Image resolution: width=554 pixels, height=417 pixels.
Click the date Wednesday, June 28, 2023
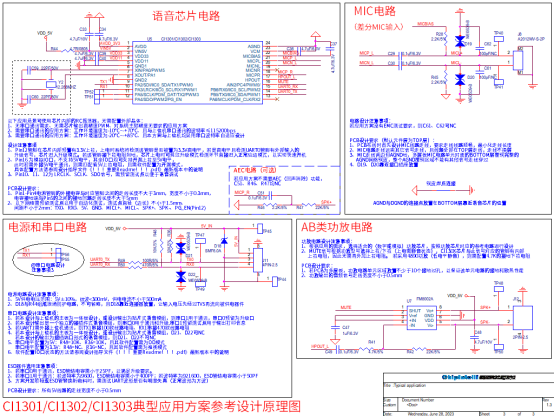(431, 414)
